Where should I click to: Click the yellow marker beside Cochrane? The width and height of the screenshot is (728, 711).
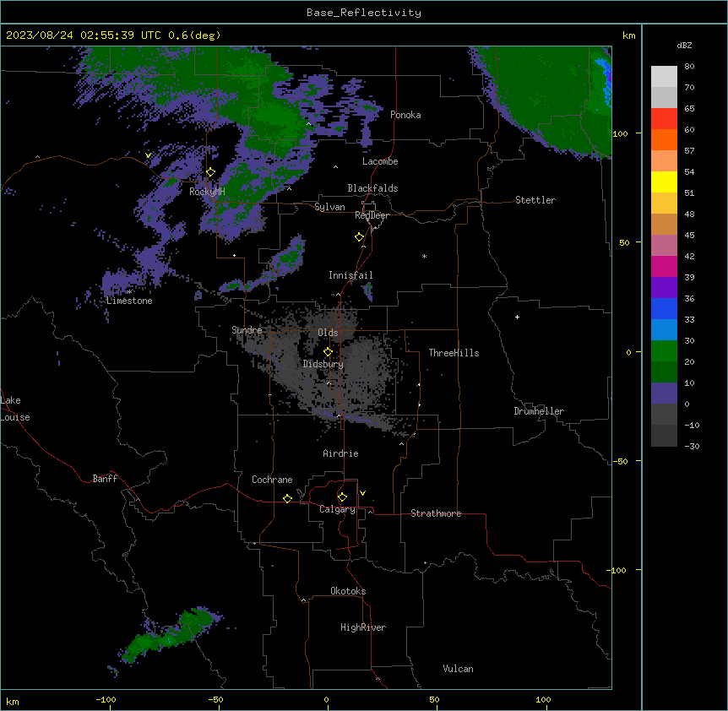(287, 498)
